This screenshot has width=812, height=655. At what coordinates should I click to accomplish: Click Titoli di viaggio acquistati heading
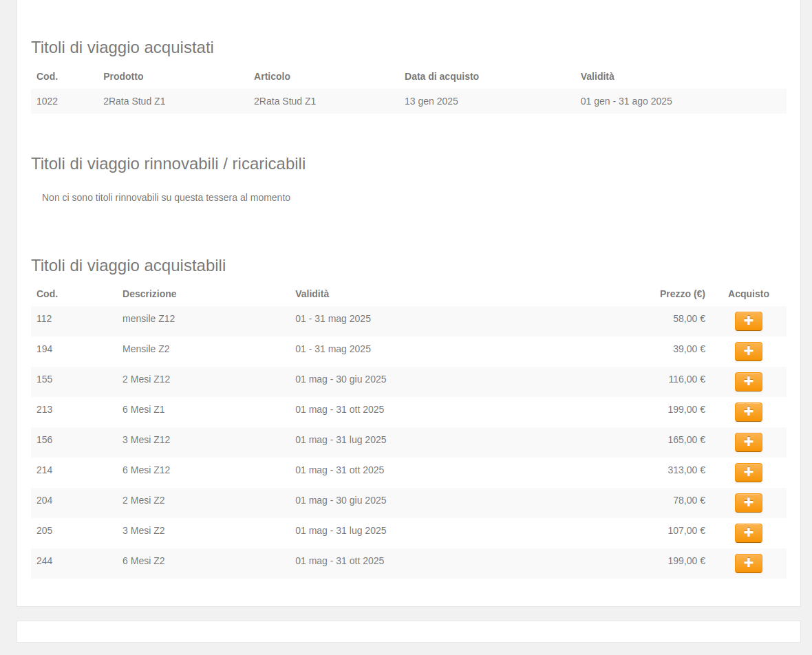(x=122, y=47)
